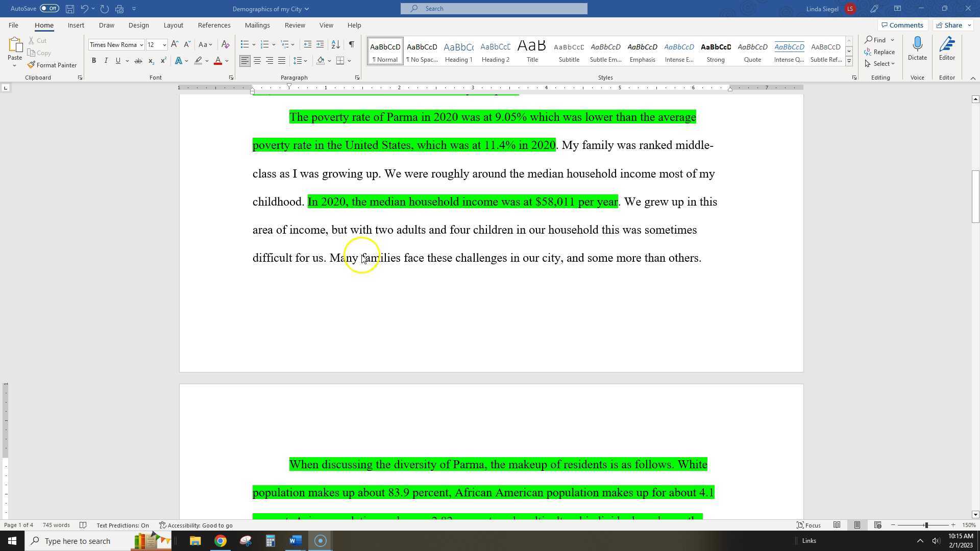Screen dimensions: 980x551
Task: Switch to the Layout tab
Action: coord(173,25)
